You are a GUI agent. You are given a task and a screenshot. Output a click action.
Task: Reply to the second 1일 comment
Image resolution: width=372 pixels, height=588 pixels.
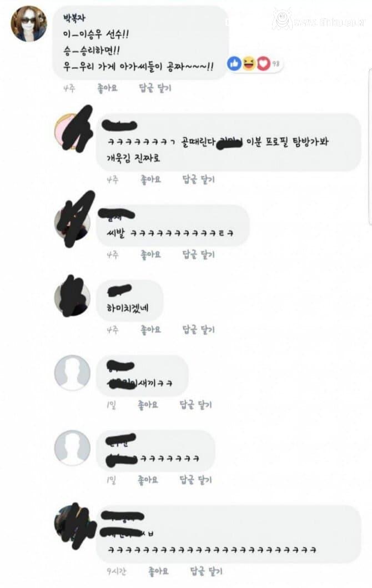tap(196, 480)
